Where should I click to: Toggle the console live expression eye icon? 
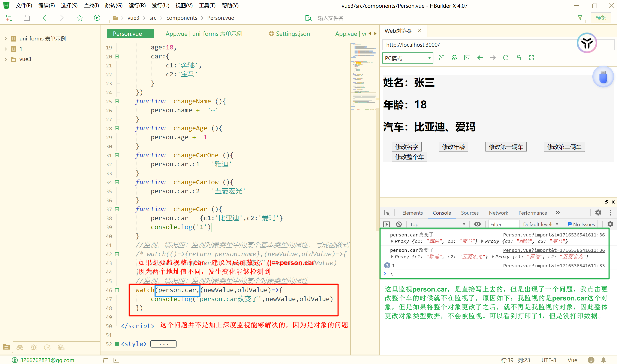click(x=477, y=224)
